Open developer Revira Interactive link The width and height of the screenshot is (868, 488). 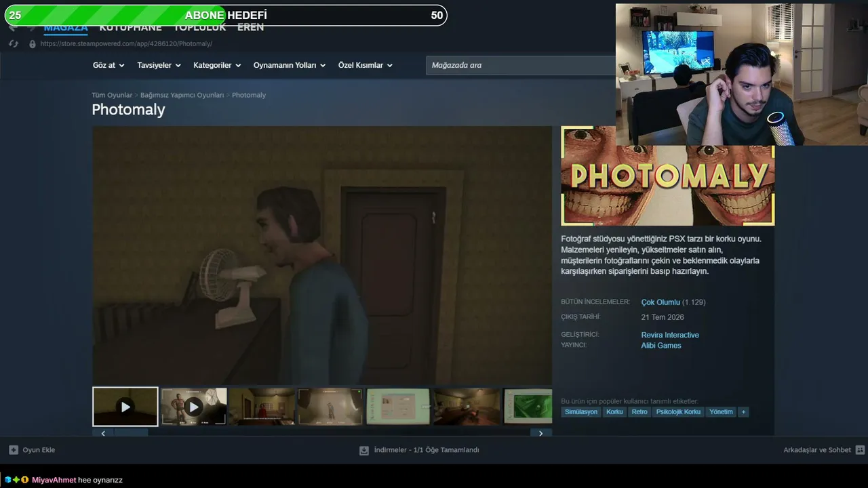[670, 335]
